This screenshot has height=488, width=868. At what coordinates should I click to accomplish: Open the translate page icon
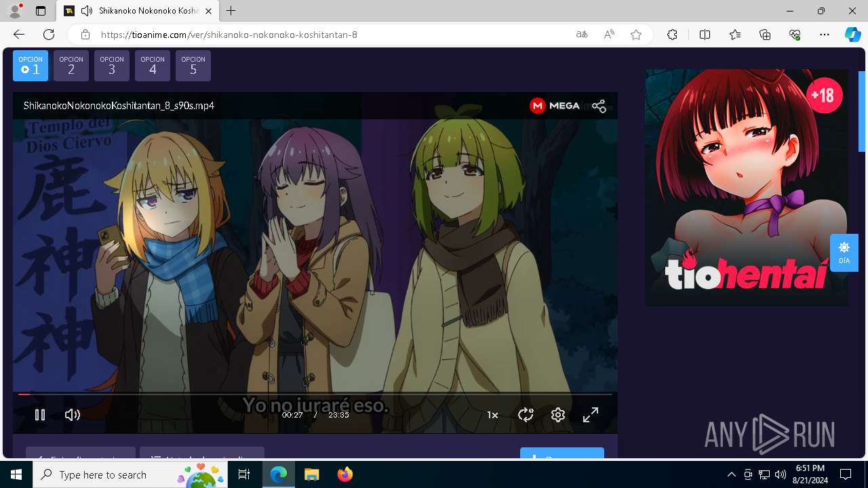(x=582, y=35)
